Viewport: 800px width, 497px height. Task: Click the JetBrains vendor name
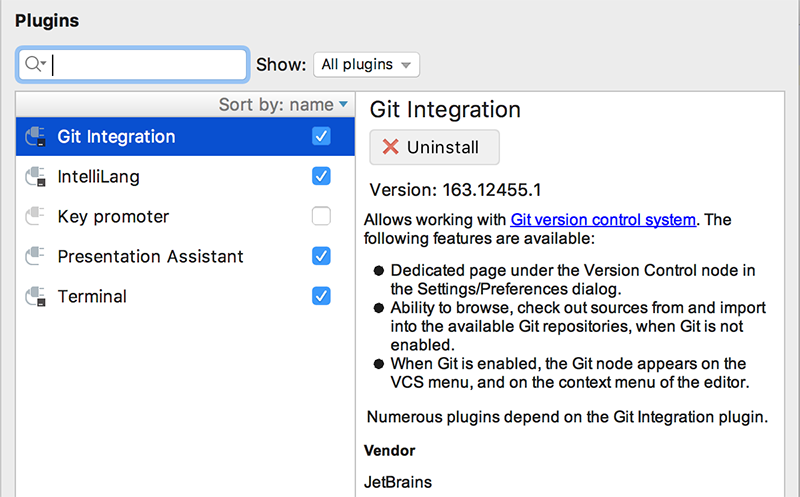tap(398, 482)
